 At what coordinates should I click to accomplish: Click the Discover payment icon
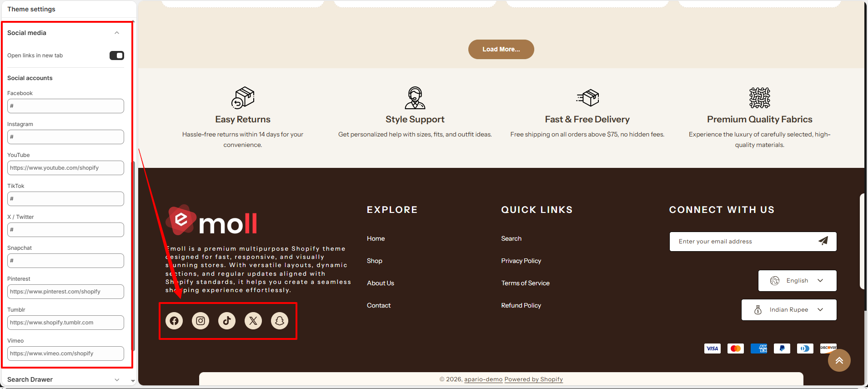point(828,348)
